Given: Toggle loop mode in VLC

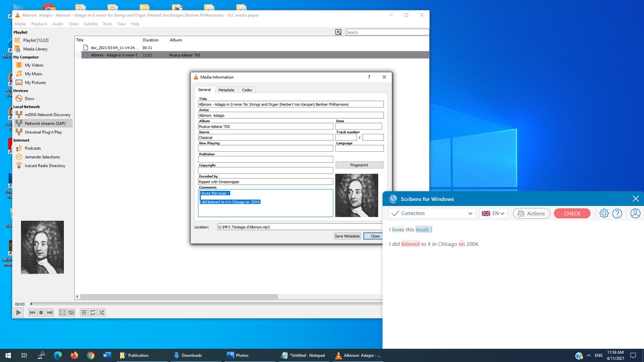Looking at the screenshot, I should click(93, 313).
